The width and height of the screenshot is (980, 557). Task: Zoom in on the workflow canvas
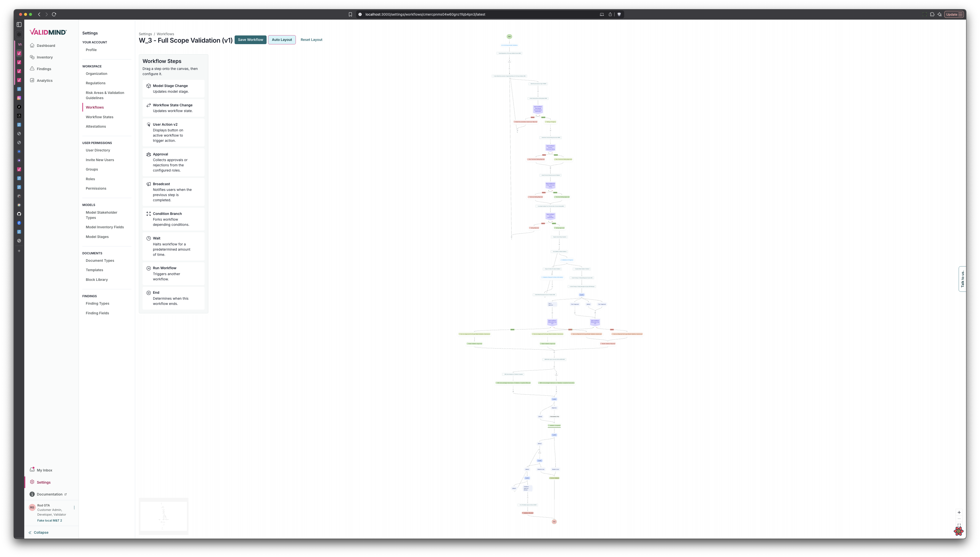(959, 512)
